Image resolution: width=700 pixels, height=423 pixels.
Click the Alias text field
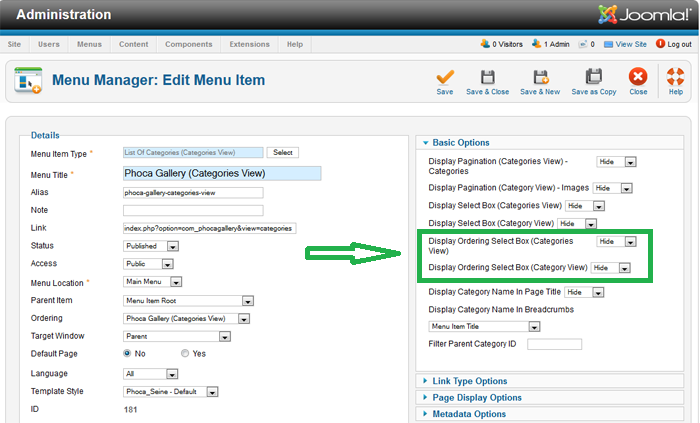pos(193,192)
